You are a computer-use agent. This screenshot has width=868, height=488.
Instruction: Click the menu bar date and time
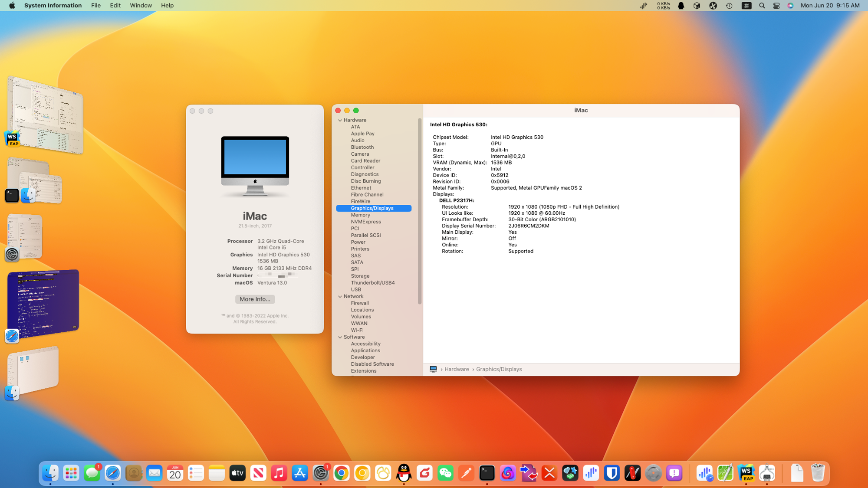[830, 6]
